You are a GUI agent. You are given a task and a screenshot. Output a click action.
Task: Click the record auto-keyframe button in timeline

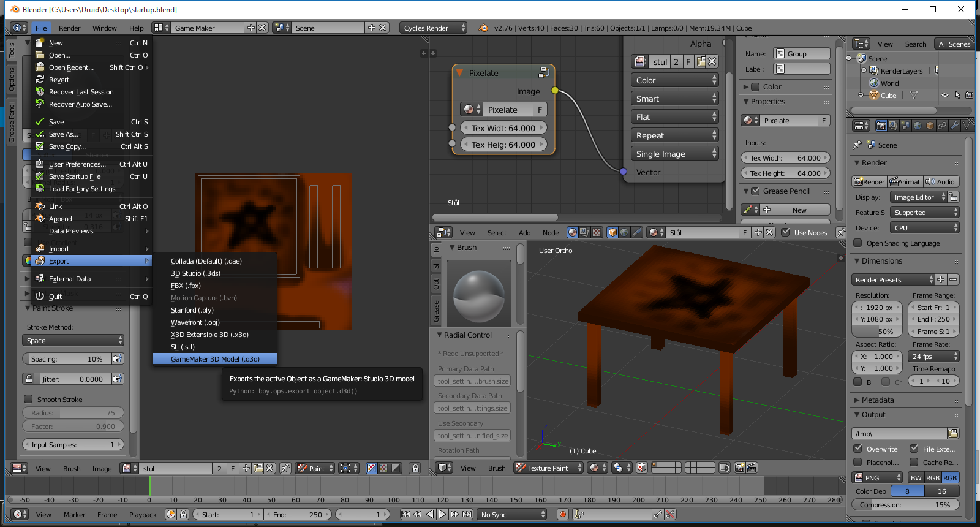563,515
